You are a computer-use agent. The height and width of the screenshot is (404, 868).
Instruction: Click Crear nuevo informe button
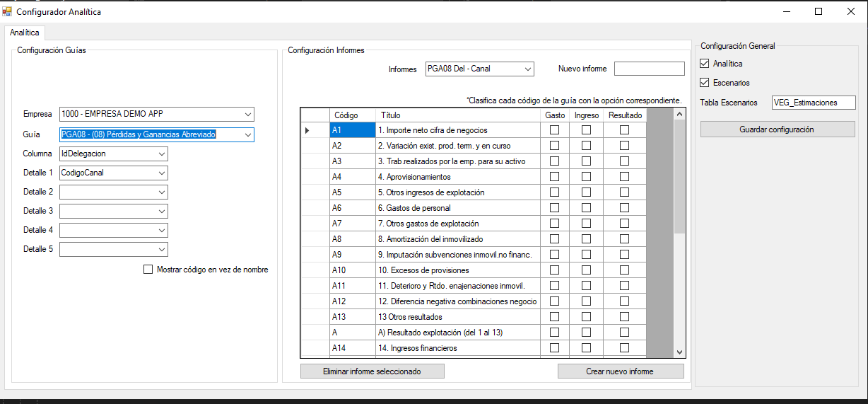(x=620, y=371)
